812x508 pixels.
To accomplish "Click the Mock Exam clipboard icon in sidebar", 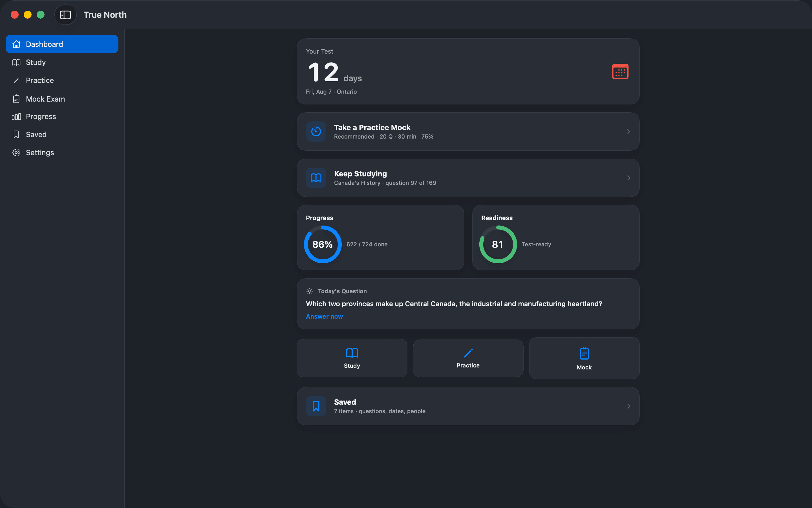I will [16, 99].
